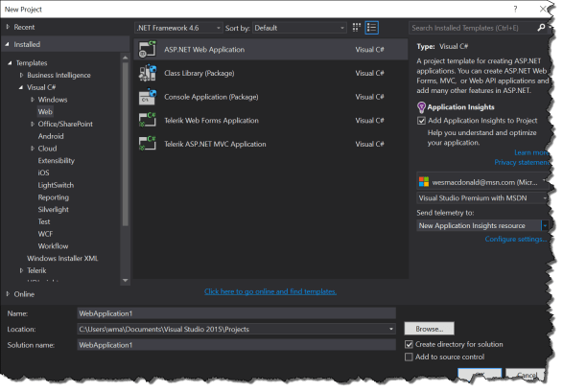The width and height of the screenshot is (563, 392).
Task: Select Console Application (Package) template name
Action: pos(211,97)
